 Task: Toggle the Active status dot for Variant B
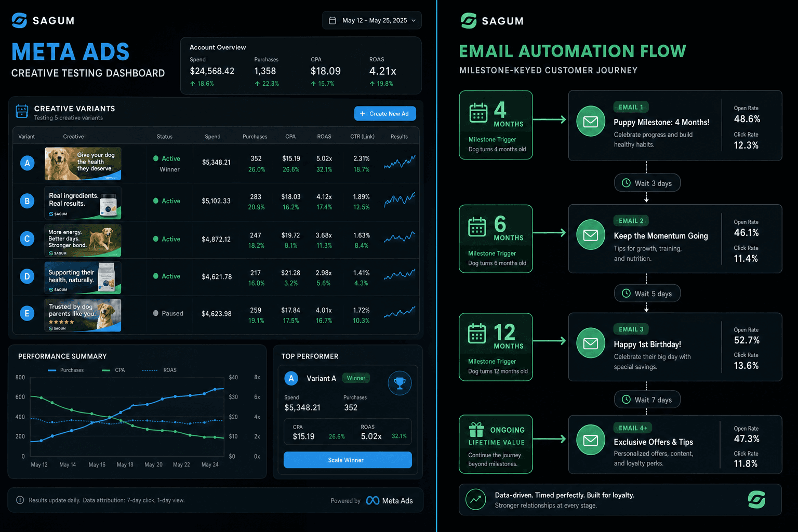(x=156, y=201)
